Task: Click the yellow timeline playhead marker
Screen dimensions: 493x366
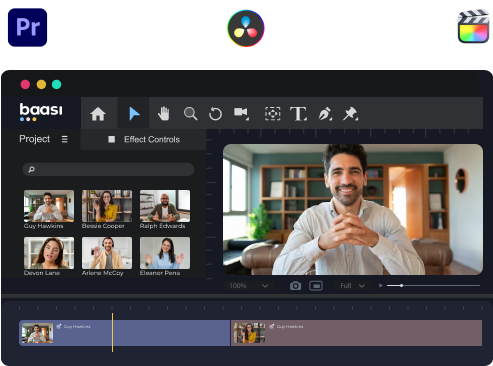Action: (112, 332)
